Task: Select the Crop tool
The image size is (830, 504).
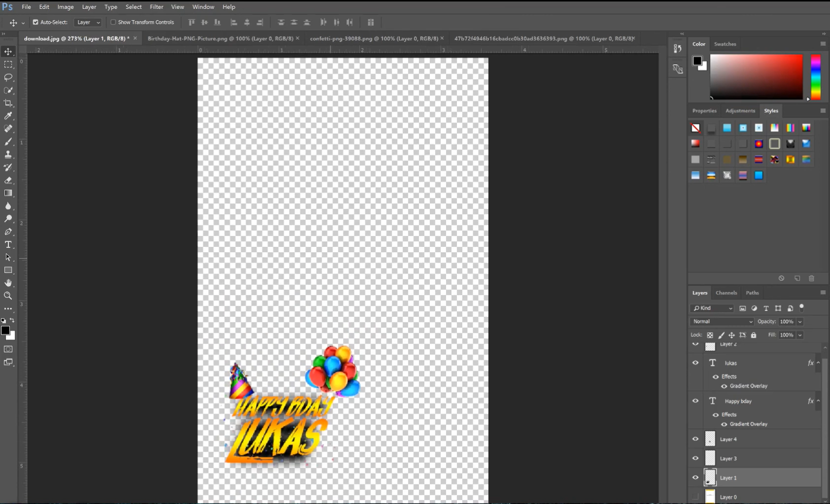Action: coord(8,103)
